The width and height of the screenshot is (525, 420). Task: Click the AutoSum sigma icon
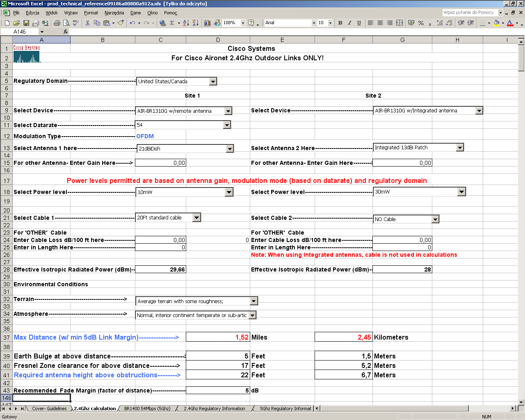[172, 23]
